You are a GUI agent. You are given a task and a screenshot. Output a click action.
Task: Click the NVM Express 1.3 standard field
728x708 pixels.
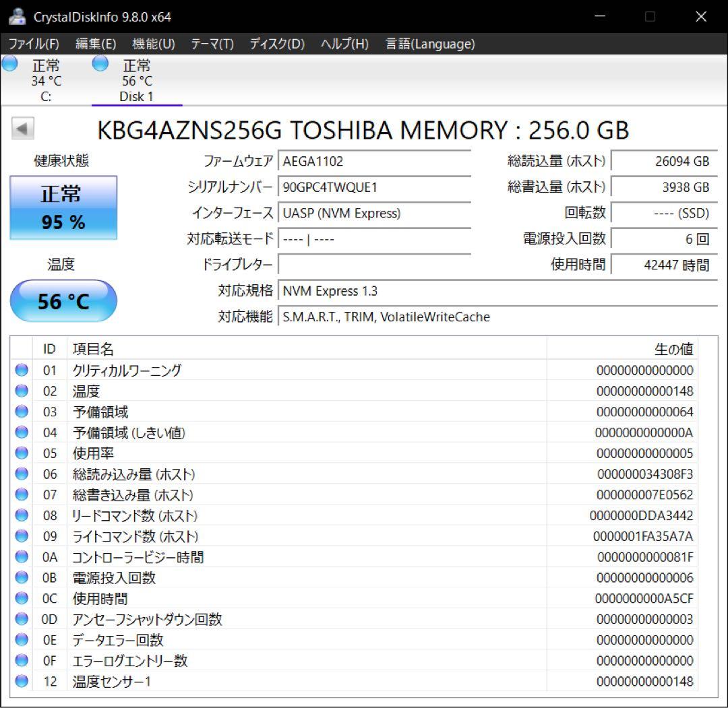point(498,291)
